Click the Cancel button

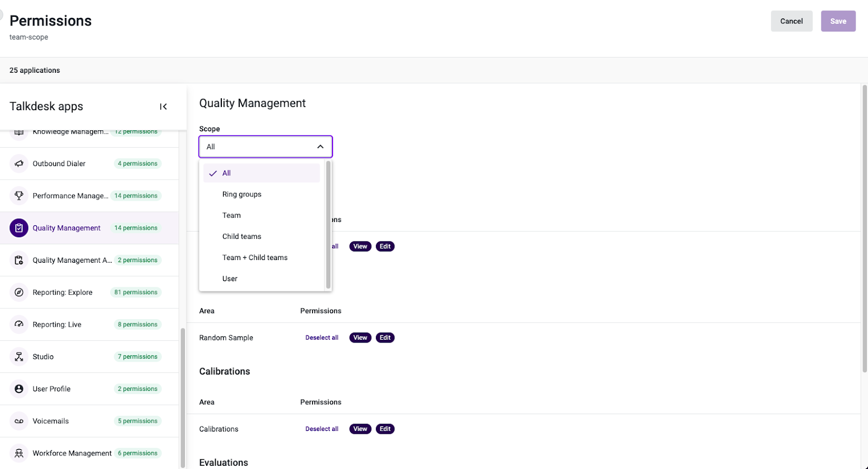(792, 21)
